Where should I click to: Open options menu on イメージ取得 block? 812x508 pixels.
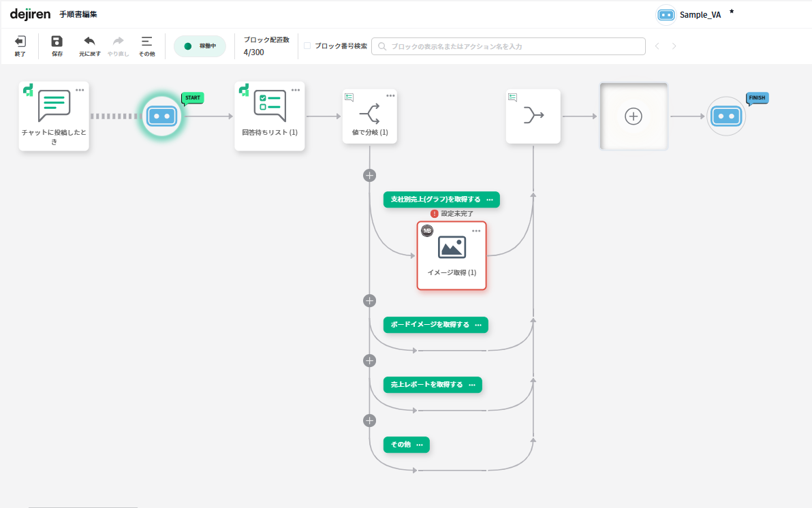click(x=476, y=231)
